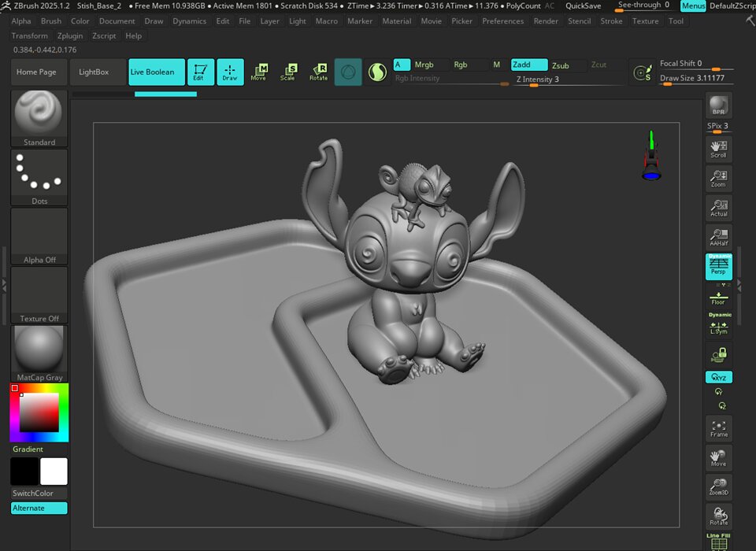Click the yin-yang sculptris icon
The width and height of the screenshot is (756, 551).
(x=377, y=72)
